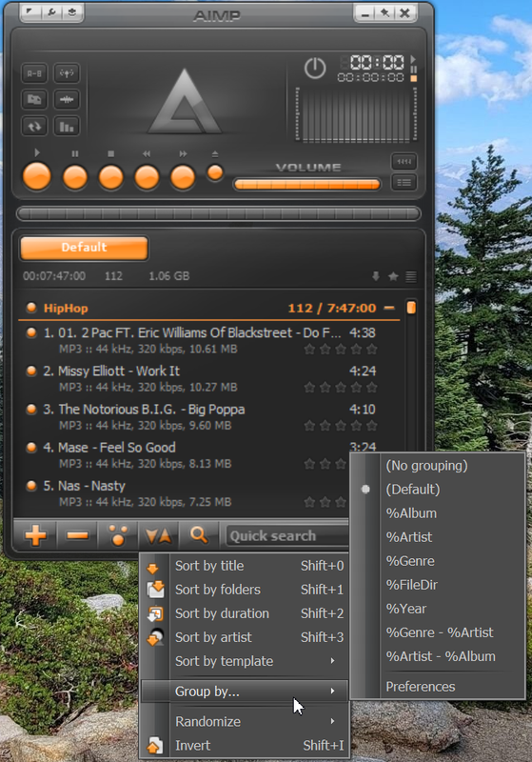This screenshot has width=532, height=762.
Task: Click the Quick search field
Action: (x=287, y=536)
